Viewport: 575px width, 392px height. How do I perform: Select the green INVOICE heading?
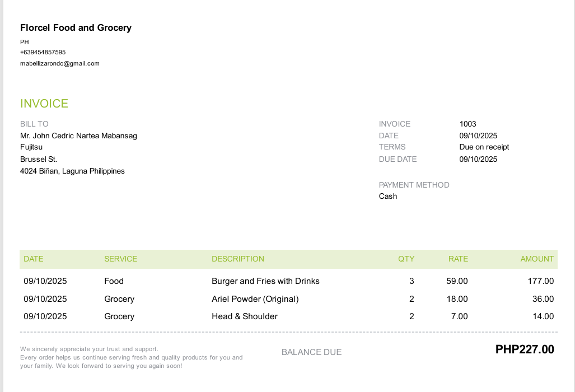(44, 104)
